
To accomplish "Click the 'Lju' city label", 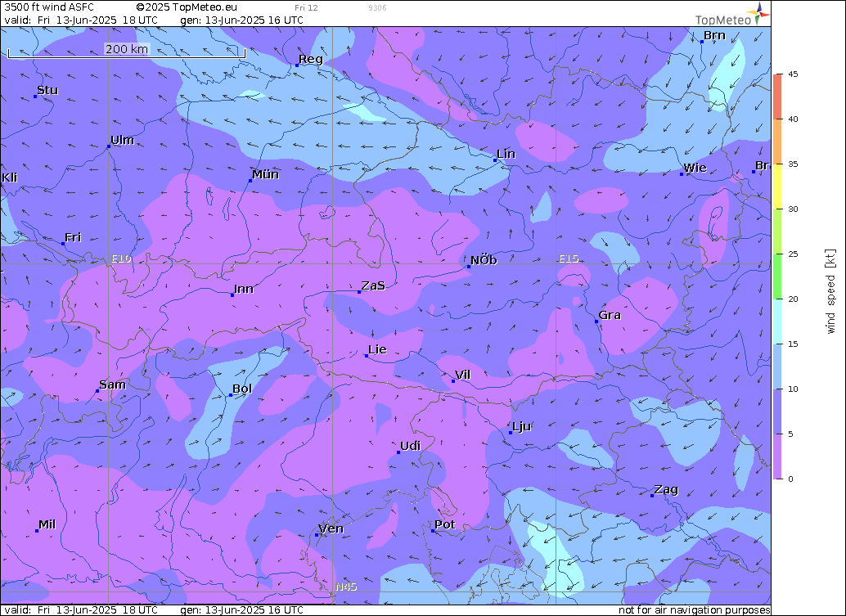I will [x=522, y=427].
